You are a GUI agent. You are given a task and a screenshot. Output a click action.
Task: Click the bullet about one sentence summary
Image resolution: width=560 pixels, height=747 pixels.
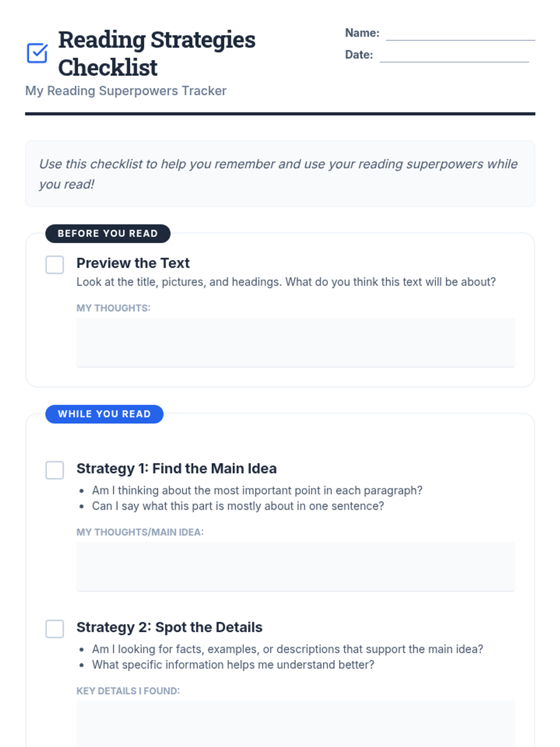coord(238,506)
